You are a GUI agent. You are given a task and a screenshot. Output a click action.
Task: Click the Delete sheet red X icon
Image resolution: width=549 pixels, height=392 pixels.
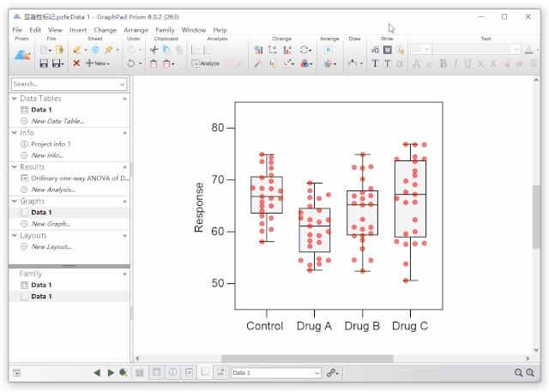[x=76, y=63]
